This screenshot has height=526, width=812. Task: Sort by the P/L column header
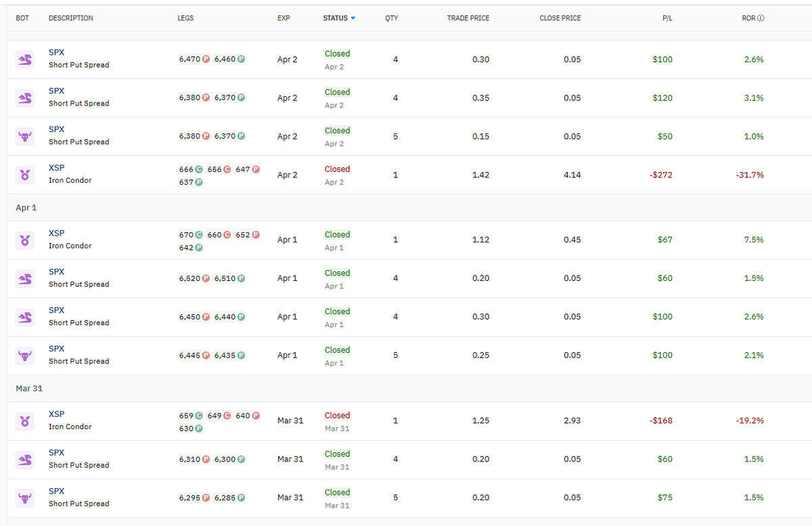coord(667,18)
